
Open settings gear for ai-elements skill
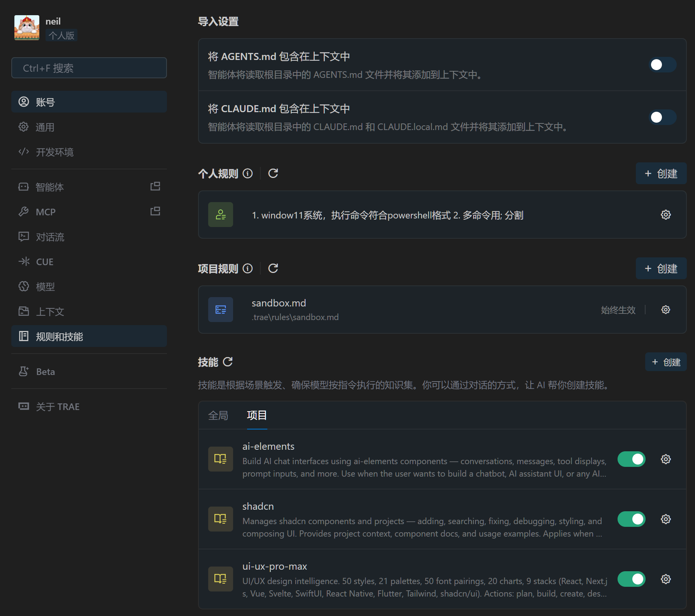point(665,459)
